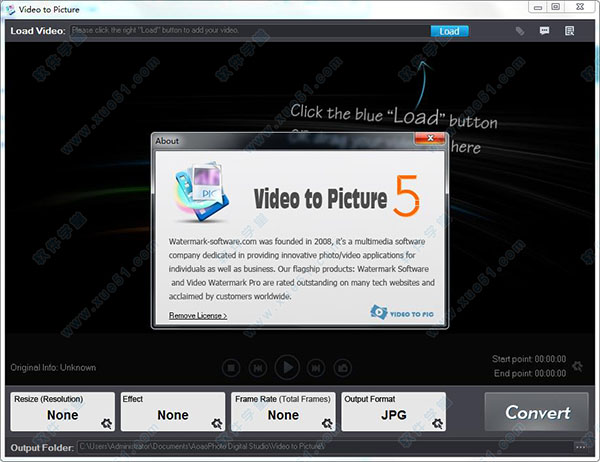Click the Resize (Resolution) None panel

pyautogui.click(x=63, y=411)
